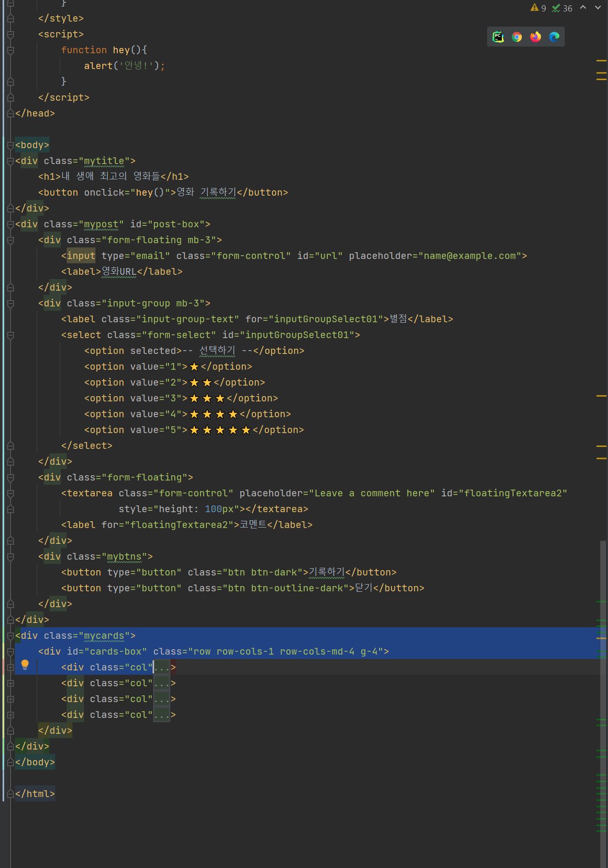This screenshot has height=868, width=608.
Task: Click the closing </style> tag
Action: coord(61,18)
